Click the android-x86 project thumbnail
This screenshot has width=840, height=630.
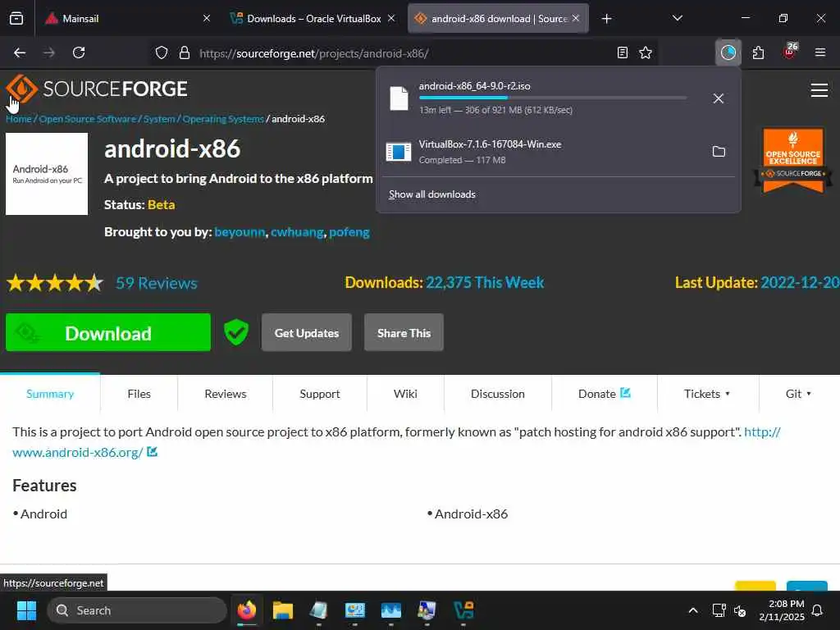[x=47, y=174]
